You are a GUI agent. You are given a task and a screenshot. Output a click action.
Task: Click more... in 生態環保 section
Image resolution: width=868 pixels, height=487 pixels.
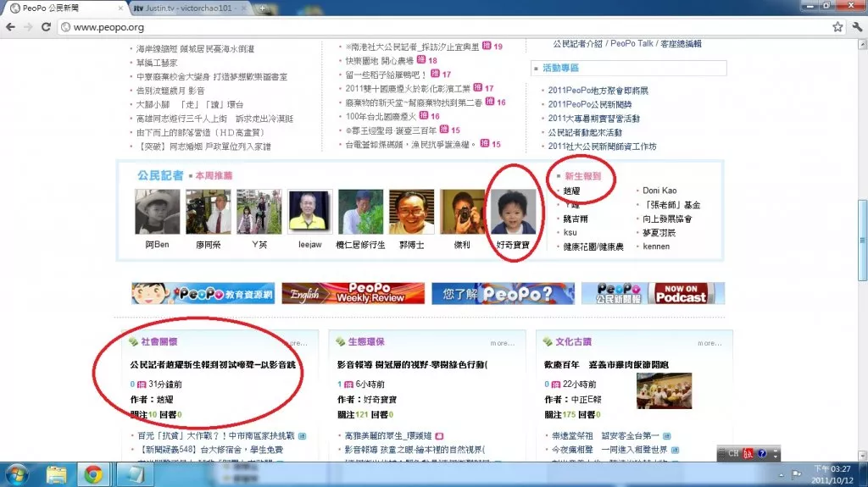(502, 344)
